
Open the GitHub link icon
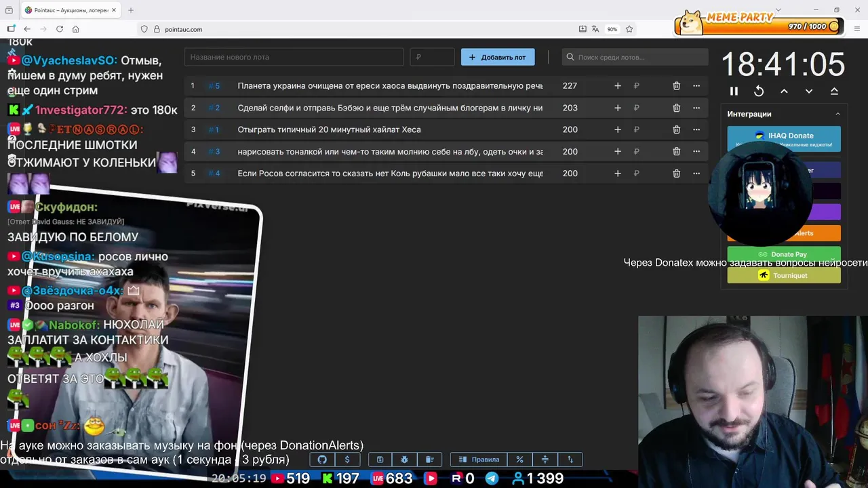pyautogui.click(x=322, y=460)
